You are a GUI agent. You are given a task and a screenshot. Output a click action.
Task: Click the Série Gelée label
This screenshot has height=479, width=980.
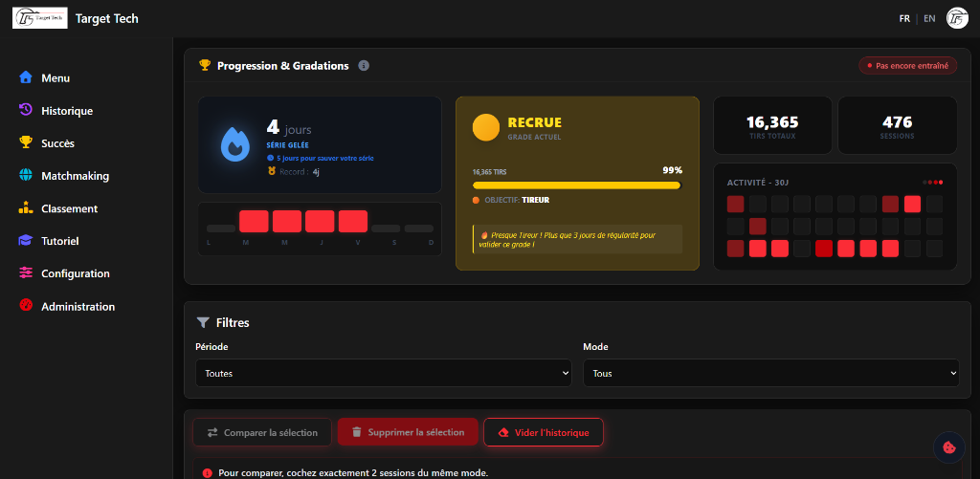point(287,145)
